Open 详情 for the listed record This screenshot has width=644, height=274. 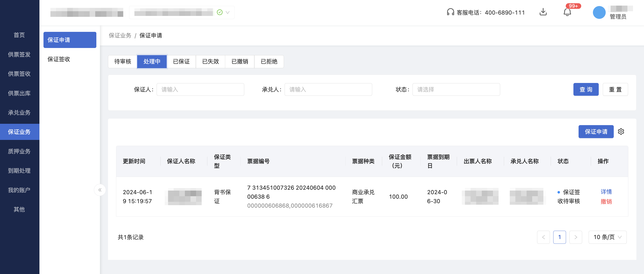[x=606, y=192]
